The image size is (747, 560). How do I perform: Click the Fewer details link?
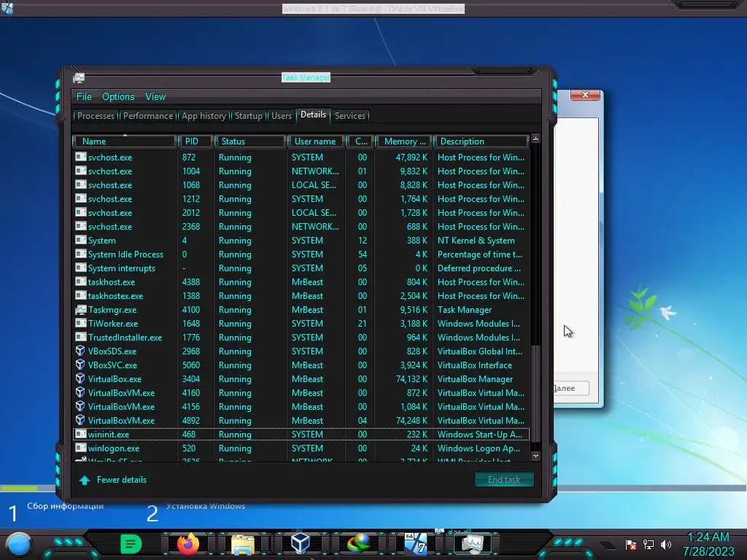pos(122,480)
